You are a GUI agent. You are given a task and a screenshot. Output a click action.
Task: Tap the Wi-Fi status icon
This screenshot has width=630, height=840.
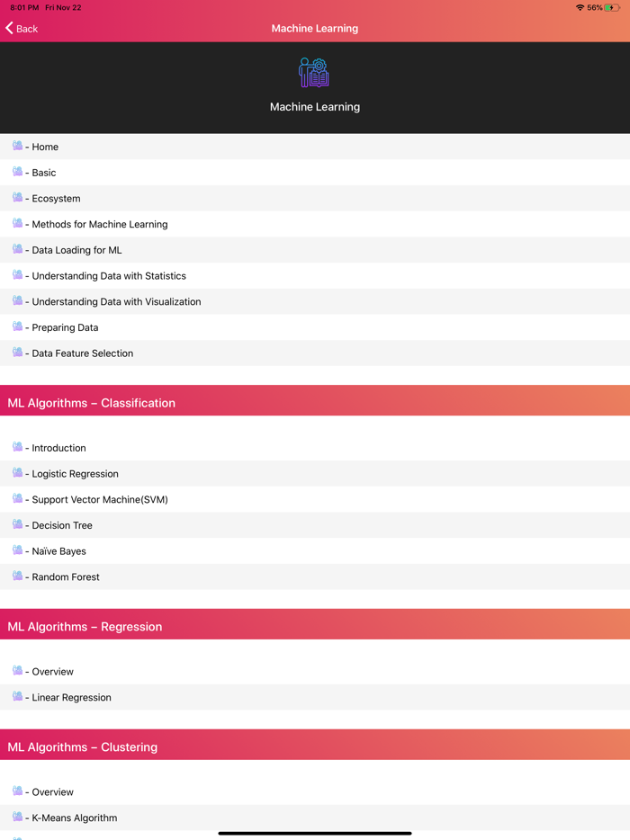580,7
